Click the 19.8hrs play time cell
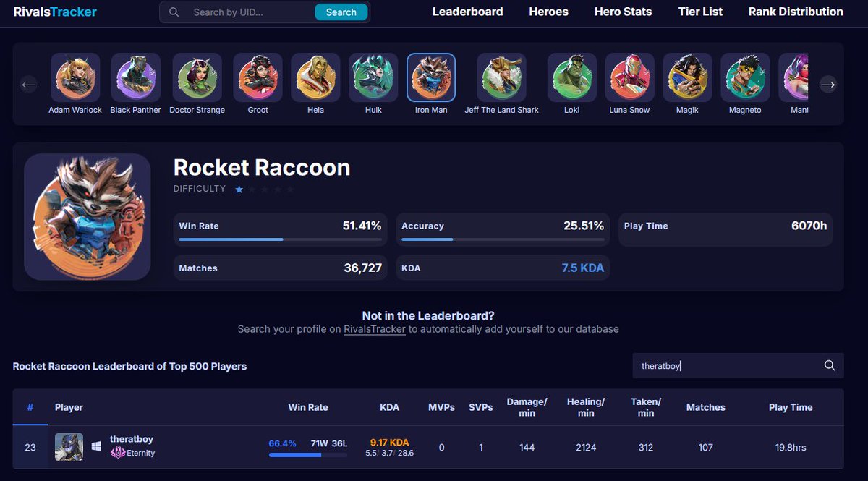The image size is (868, 481). [x=791, y=448]
